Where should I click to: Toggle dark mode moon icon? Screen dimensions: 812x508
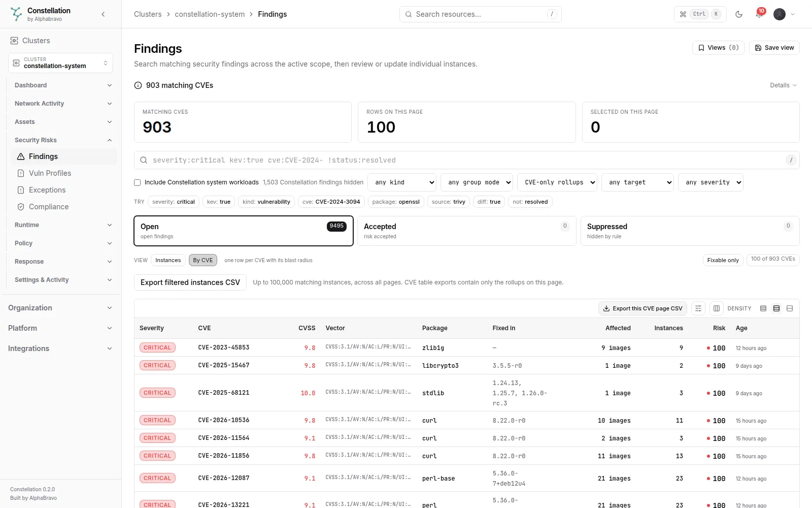[739, 14]
